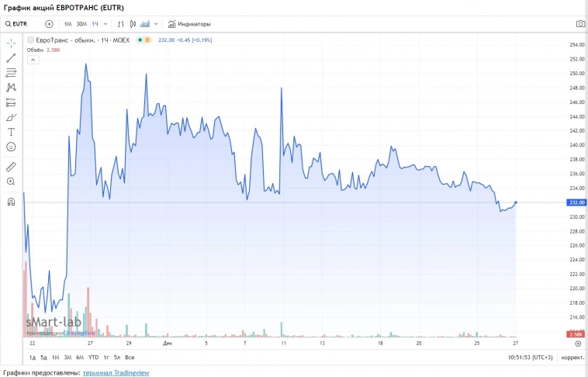Collapse the legend with the chevron button
Image resolution: width=588 pixels, height=377 pixels.
point(33,60)
